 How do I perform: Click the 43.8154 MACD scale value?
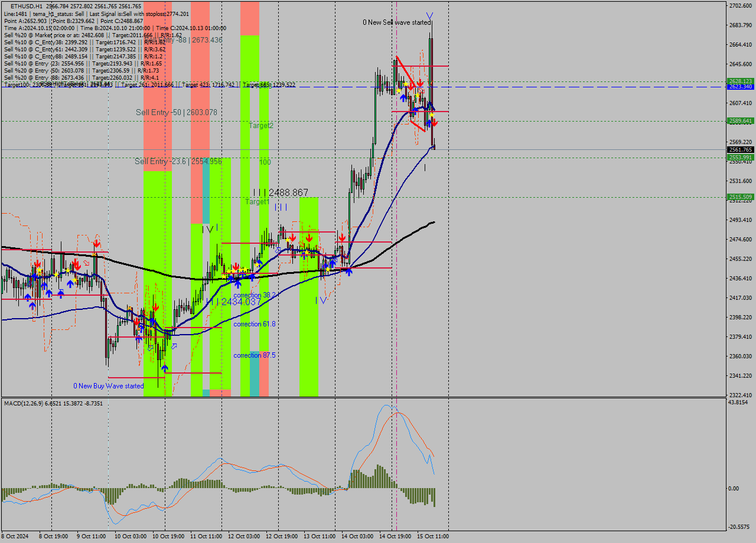point(739,402)
